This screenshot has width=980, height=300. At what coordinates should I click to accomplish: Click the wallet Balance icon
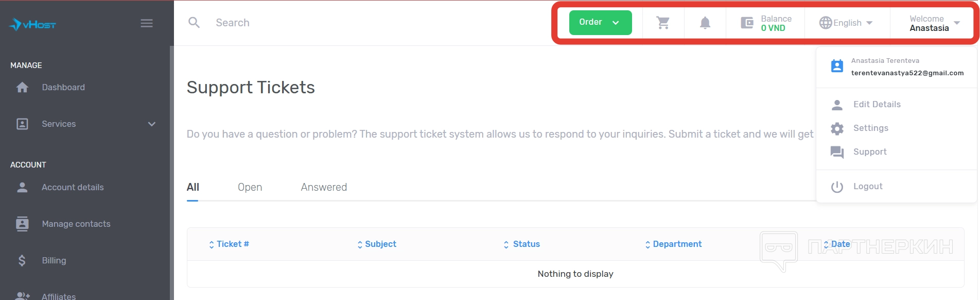[747, 23]
